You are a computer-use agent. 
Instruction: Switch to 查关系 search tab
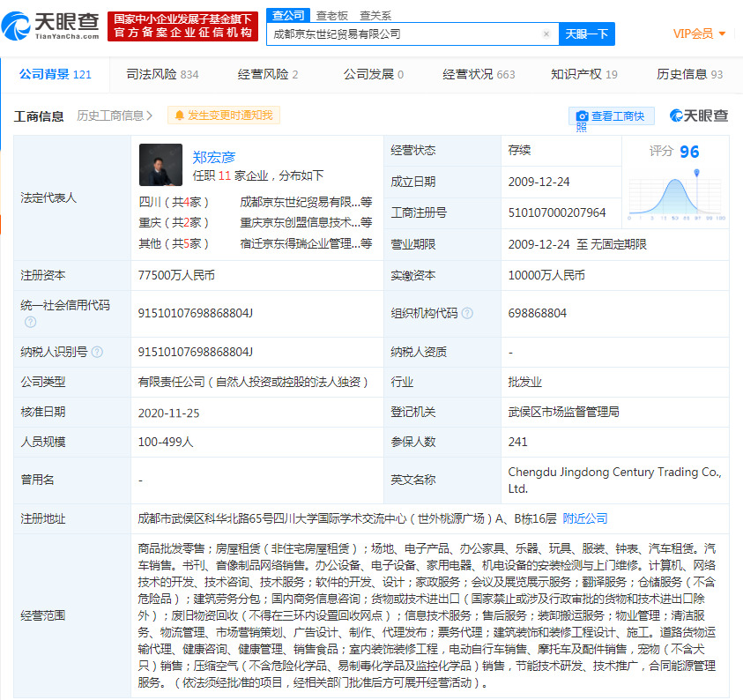pos(375,16)
